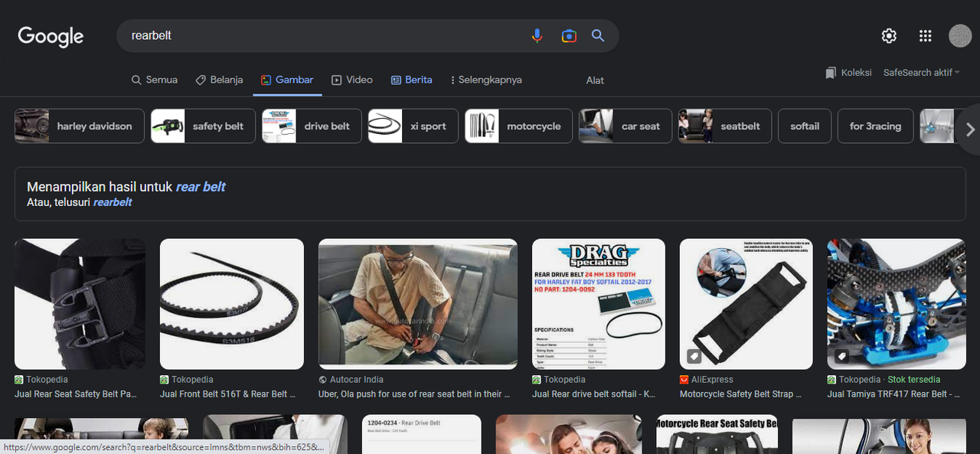Filter by safety belt chip
This screenshot has width=980, height=454.
tap(203, 126)
